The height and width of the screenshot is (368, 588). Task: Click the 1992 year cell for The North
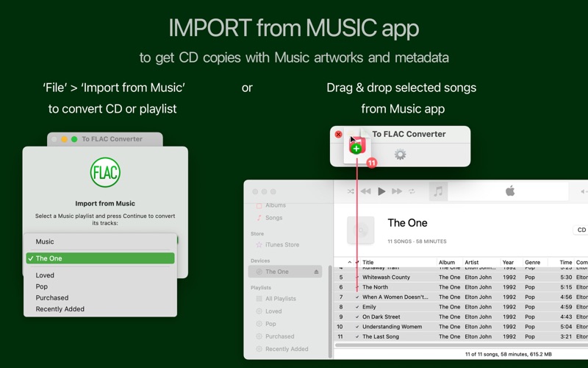pos(509,287)
